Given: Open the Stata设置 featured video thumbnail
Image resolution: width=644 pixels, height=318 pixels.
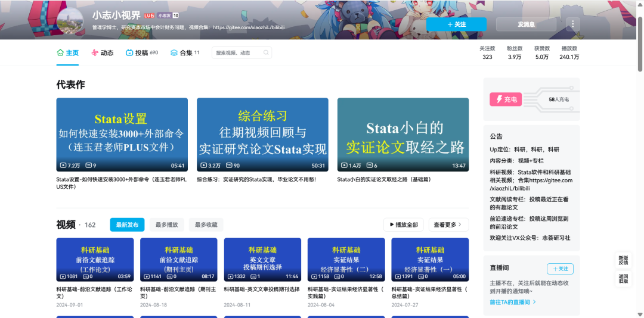Looking at the screenshot, I should click(x=122, y=135).
